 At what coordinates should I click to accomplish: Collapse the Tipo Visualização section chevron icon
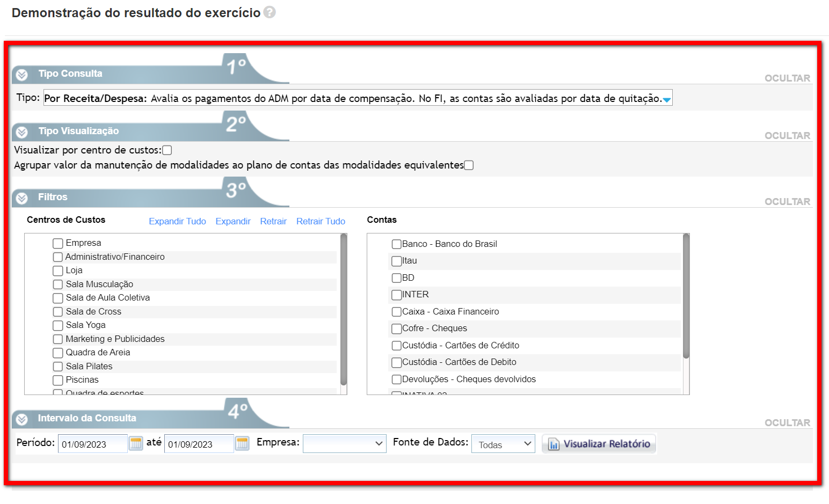[x=22, y=132]
